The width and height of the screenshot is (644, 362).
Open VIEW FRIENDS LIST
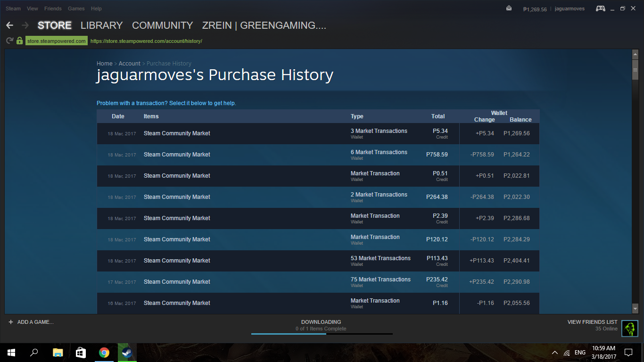592,322
